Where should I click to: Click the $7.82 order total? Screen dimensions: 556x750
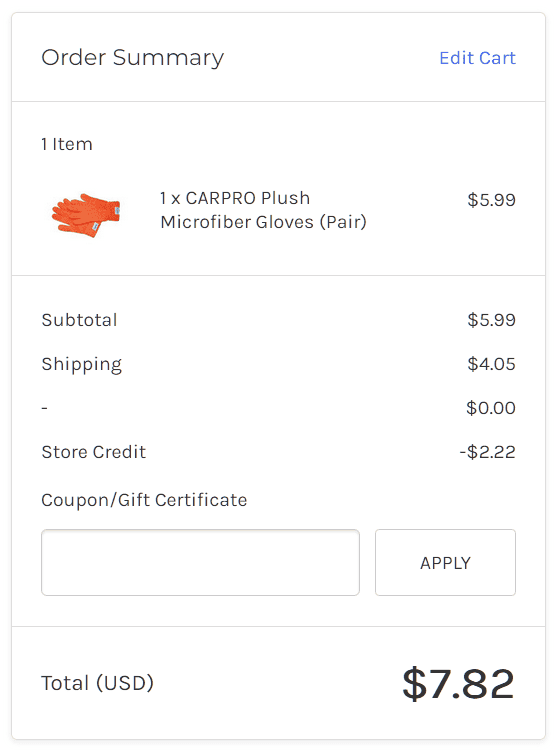click(x=458, y=684)
